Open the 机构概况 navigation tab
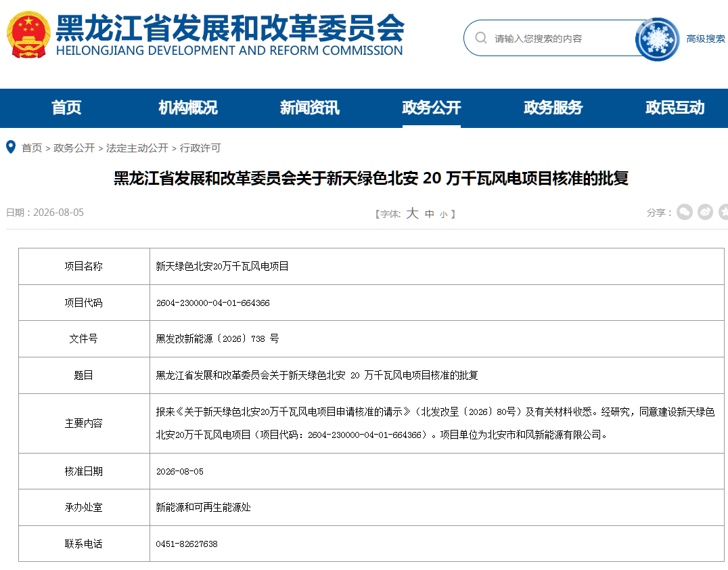 pyautogui.click(x=188, y=108)
